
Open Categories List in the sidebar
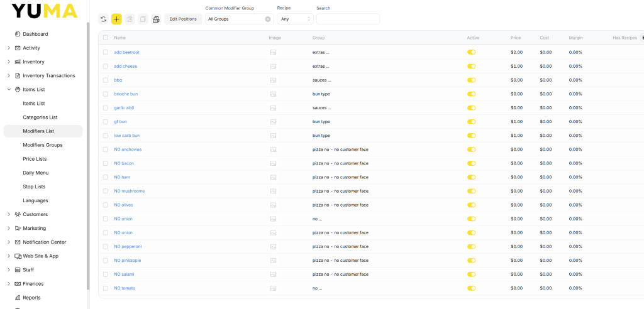point(40,117)
